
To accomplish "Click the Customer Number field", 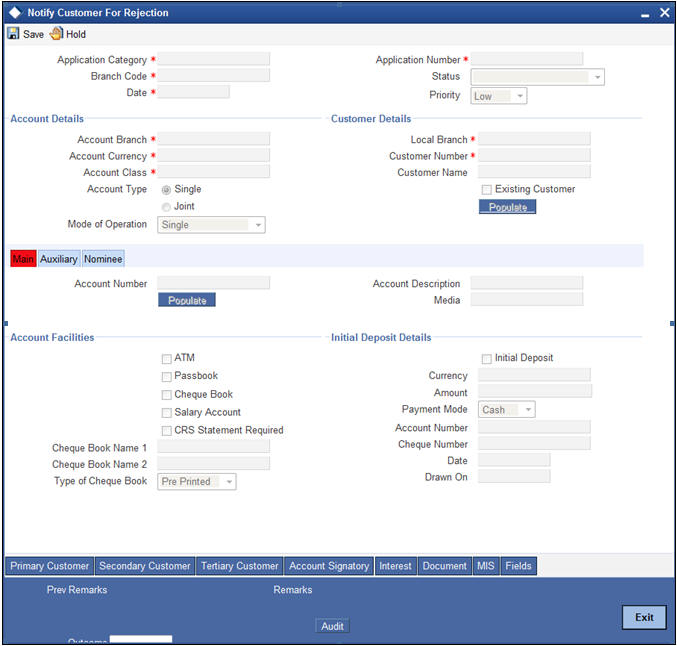I will tap(535, 155).
